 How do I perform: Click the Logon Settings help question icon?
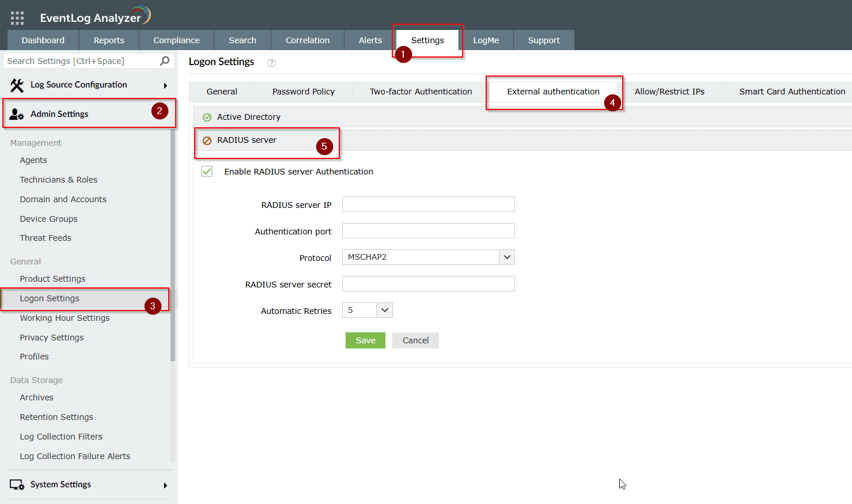click(x=271, y=63)
